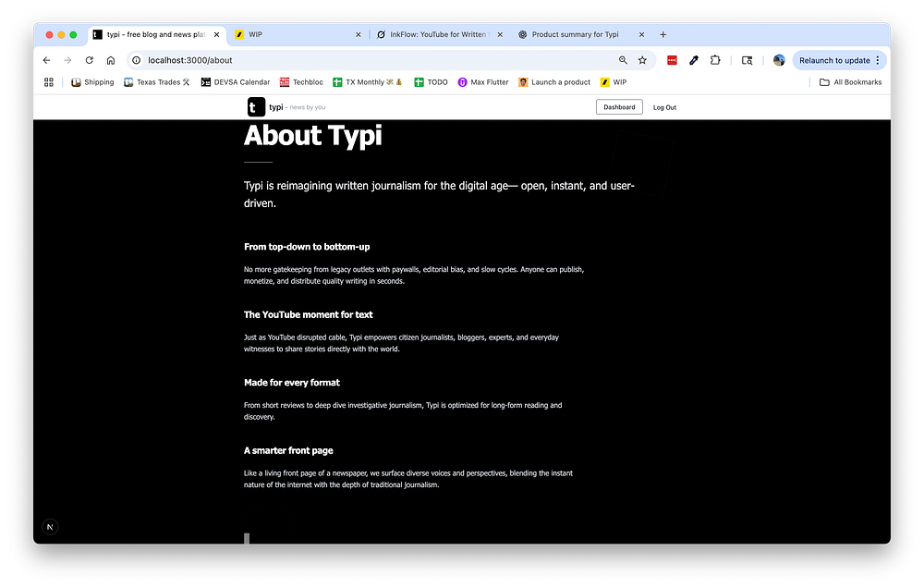The width and height of the screenshot is (924, 588).
Task: Open the Techbloc bookmark
Action: (x=301, y=82)
